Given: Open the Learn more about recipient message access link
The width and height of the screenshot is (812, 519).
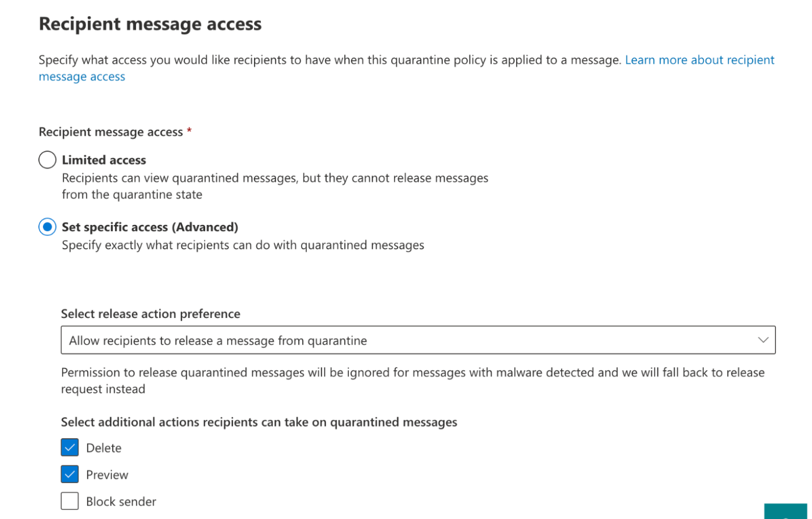Looking at the screenshot, I should coord(699,60).
